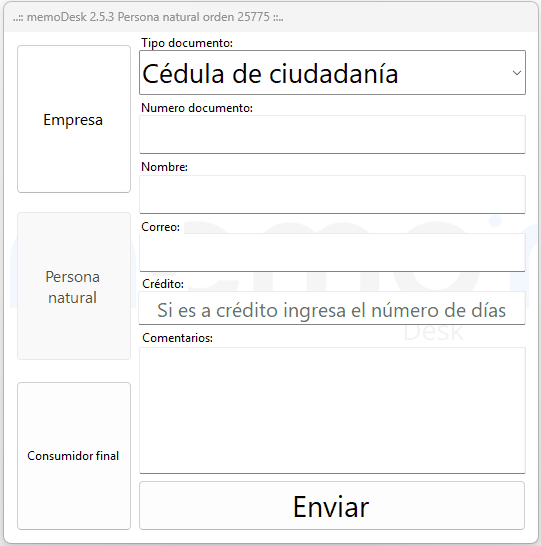Open the Tipo documento combo box
541x546 pixels.
click(x=332, y=73)
